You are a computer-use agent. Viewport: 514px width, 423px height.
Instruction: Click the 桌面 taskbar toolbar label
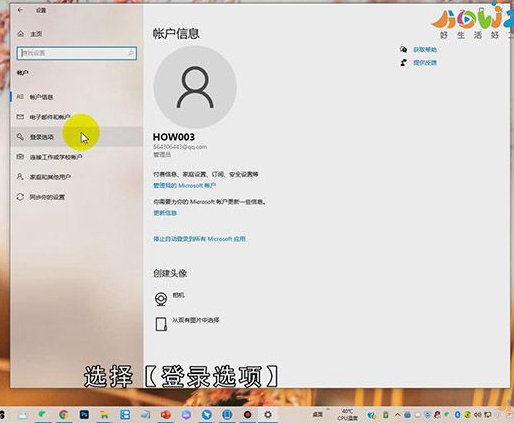coord(318,414)
